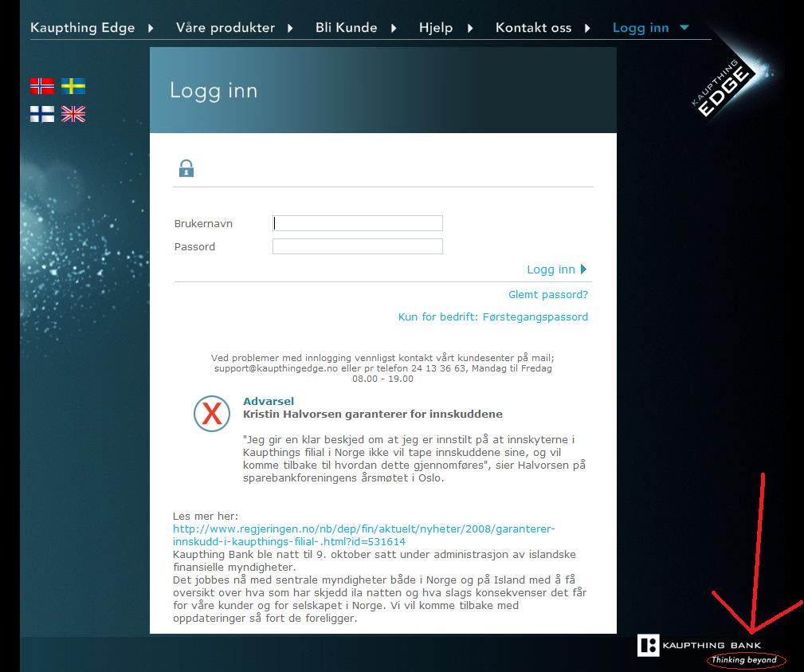
Task: Open the Kontakt oss menu
Action: (x=533, y=28)
